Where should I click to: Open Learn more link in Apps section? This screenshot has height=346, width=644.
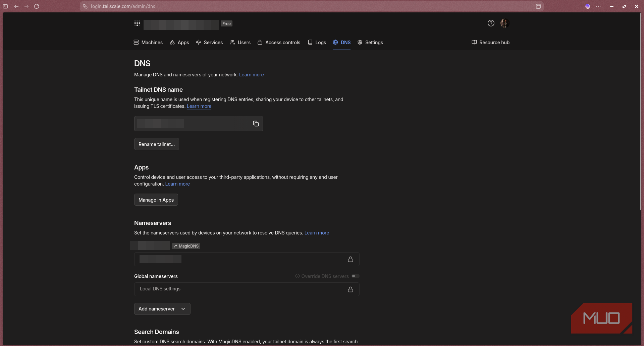click(x=177, y=184)
